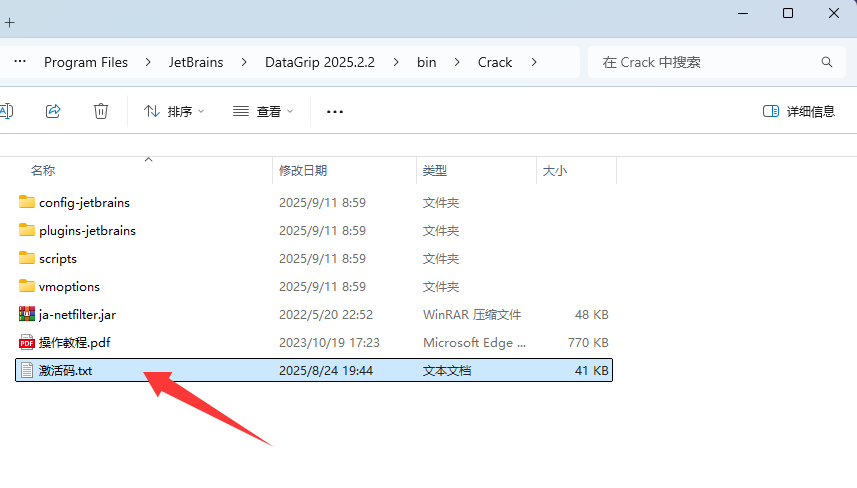857x488 pixels.
Task: Click the date 2025/8/24 19:44
Action: (x=326, y=371)
